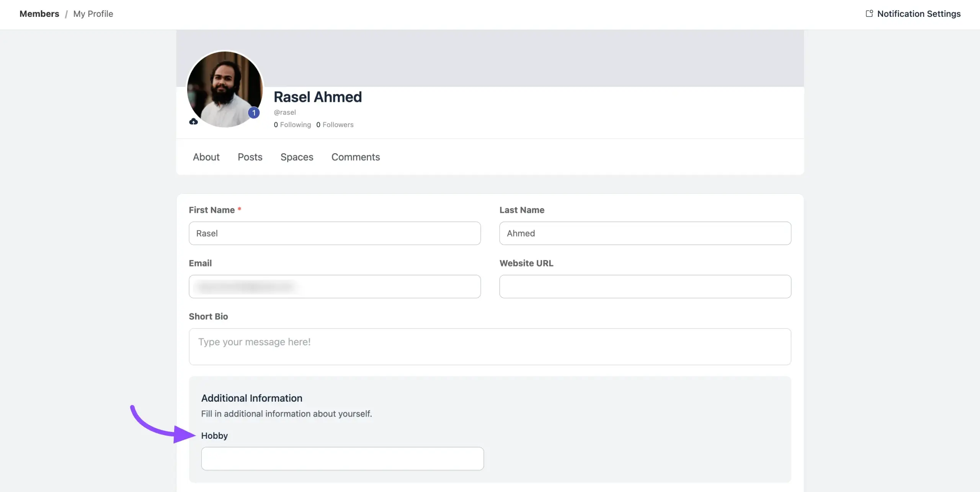Focus the Hobby input field

point(342,459)
